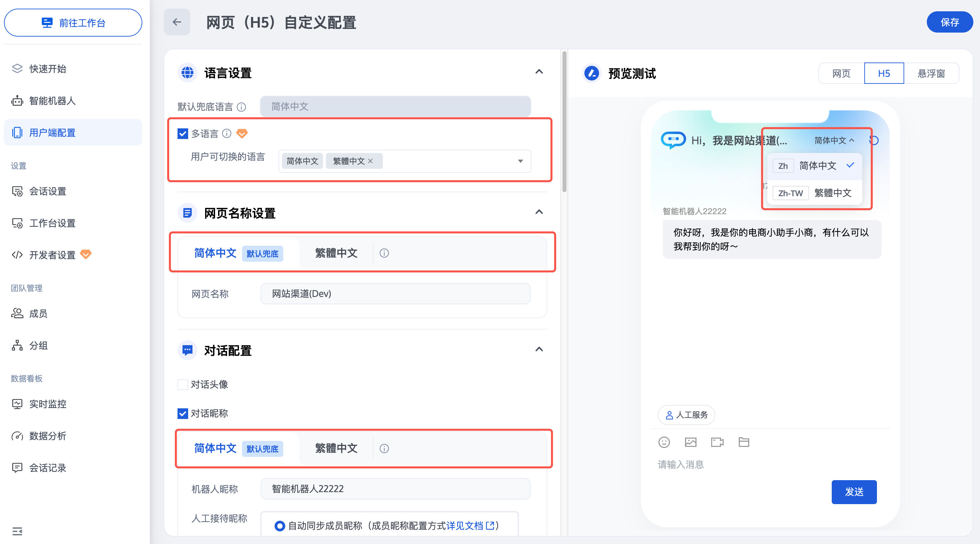
Task: Remove 繁體中文 tag with x icon
Action: (x=370, y=161)
